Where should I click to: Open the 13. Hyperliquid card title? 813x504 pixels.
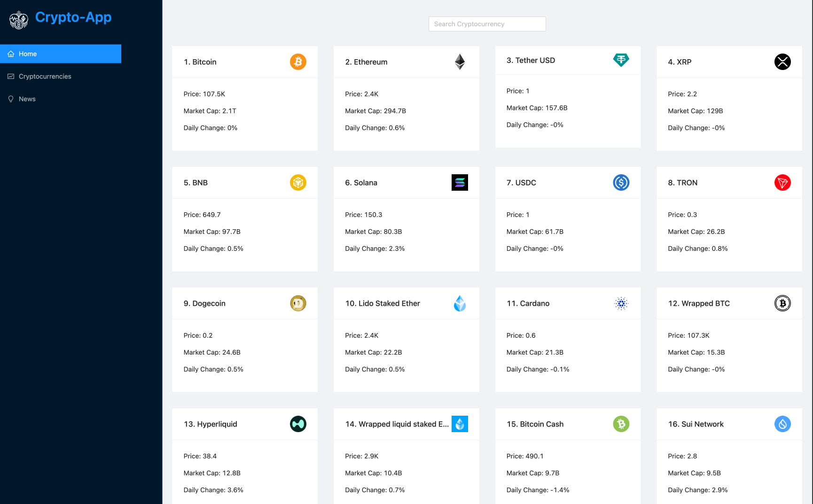(211, 424)
